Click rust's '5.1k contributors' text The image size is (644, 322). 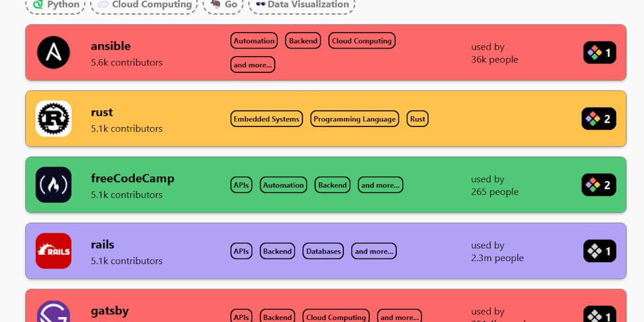click(x=126, y=128)
